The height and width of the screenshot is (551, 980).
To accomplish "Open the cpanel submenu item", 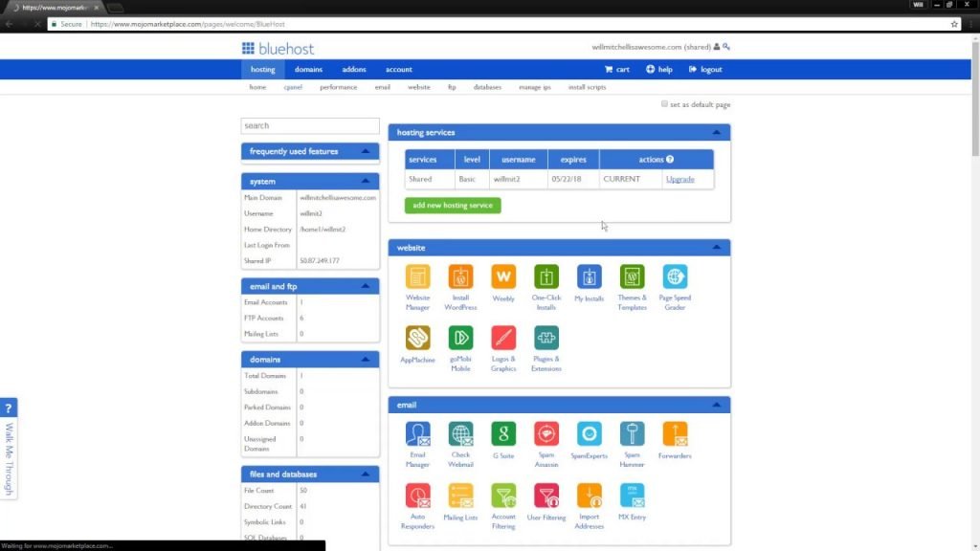I will tap(293, 87).
